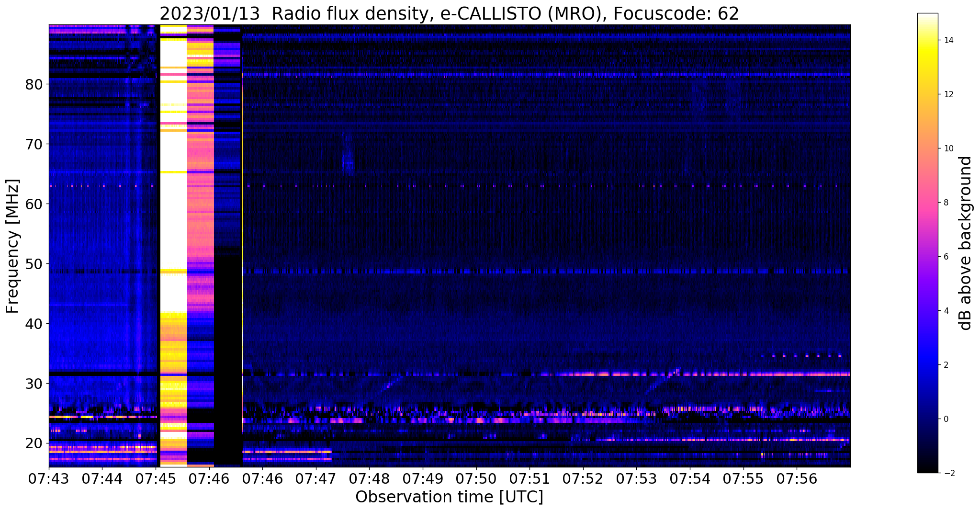Select the 40 MHz frequency tick label

pyautogui.click(x=34, y=324)
